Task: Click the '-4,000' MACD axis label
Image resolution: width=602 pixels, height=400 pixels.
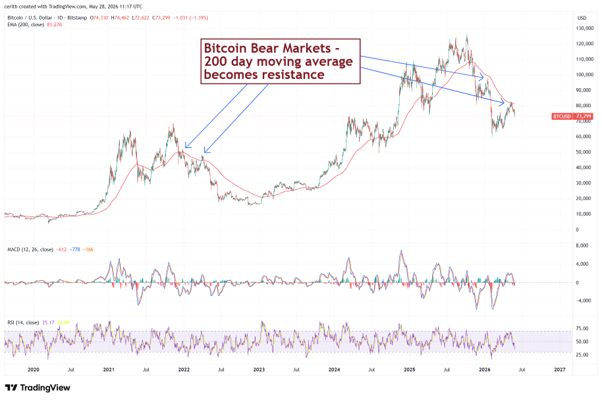Action: click(x=582, y=301)
